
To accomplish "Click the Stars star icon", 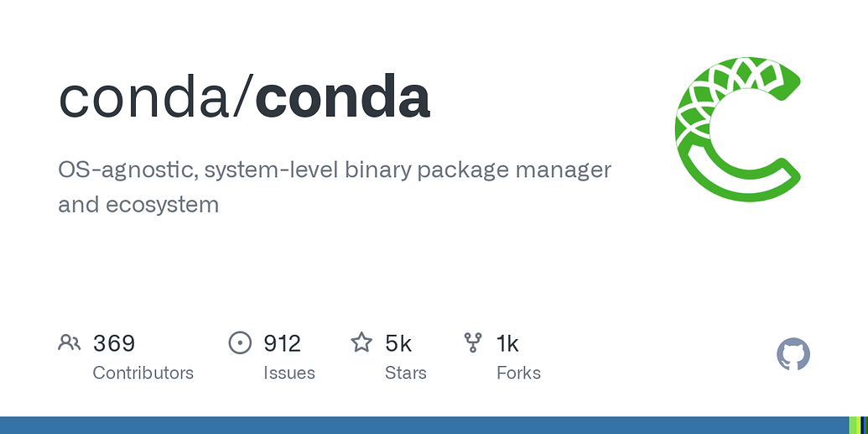I will [x=361, y=342].
